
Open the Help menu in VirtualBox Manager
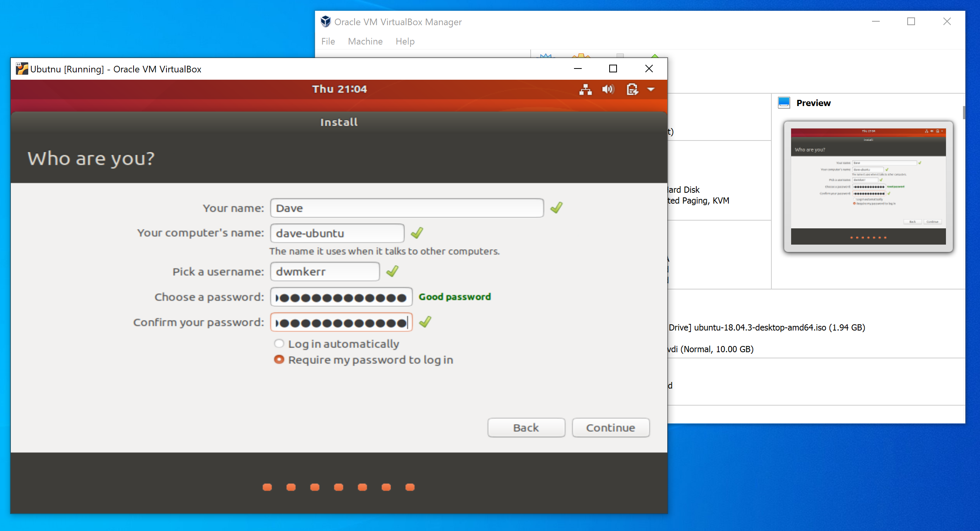tap(405, 41)
